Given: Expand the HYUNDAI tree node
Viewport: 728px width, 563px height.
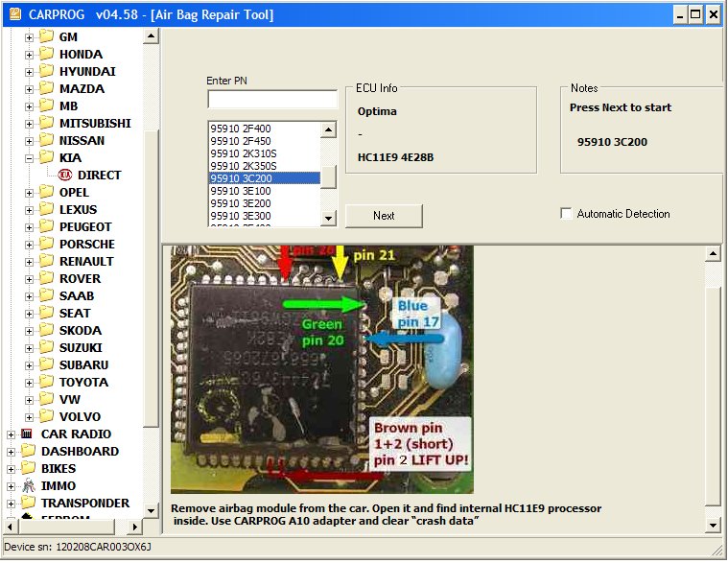Looking at the screenshot, I should click(29, 72).
